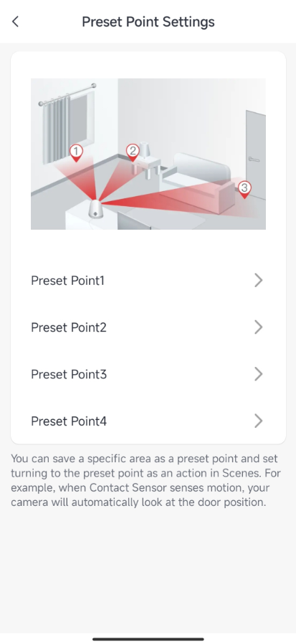
Task: Tap the red marker numbered 2
Action: click(x=133, y=152)
